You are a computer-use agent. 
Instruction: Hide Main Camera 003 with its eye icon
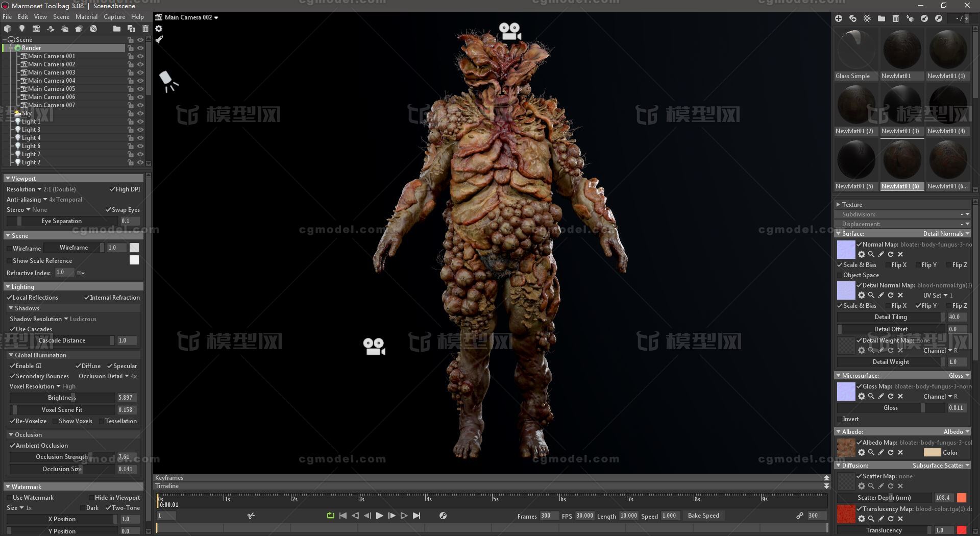(140, 72)
